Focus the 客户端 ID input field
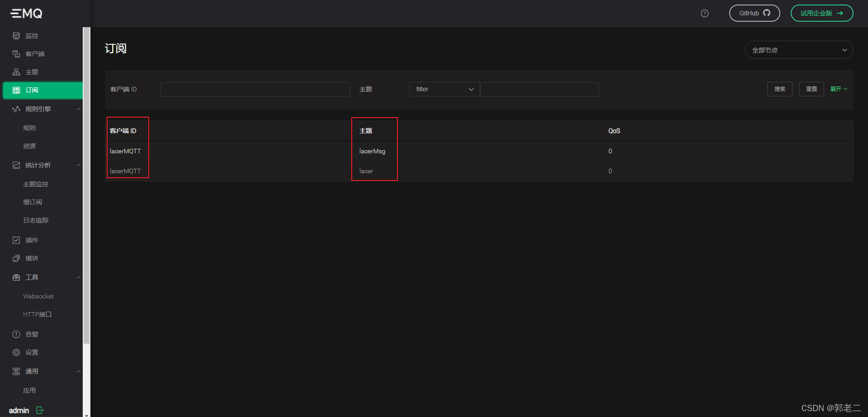The image size is (868, 417). pyautogui.click(x=255, y=89)
